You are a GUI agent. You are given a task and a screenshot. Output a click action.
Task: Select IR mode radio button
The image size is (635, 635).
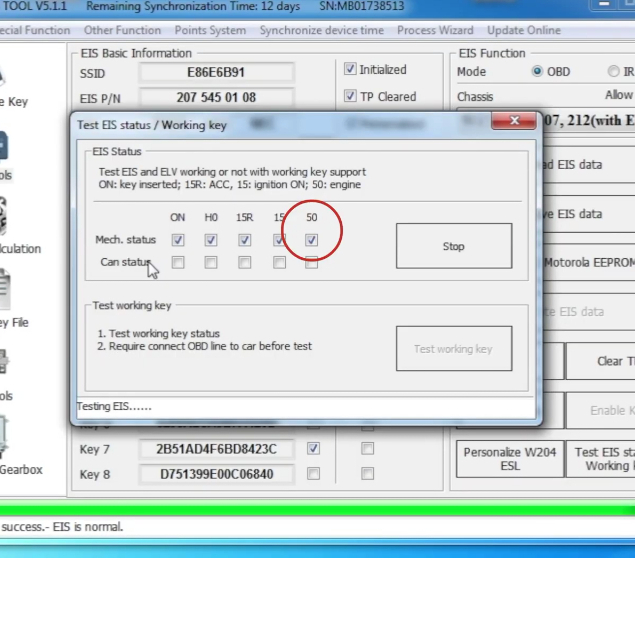pos(613,72)
